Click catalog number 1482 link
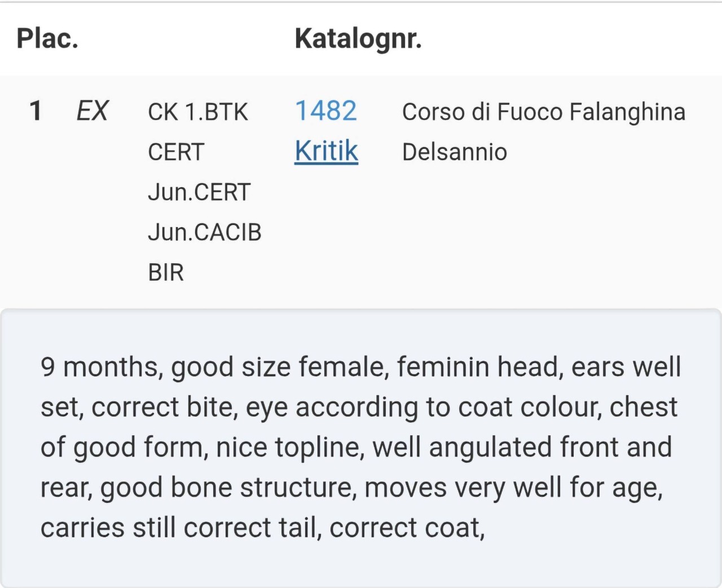The image size is (722, 588). click(325, 110)
